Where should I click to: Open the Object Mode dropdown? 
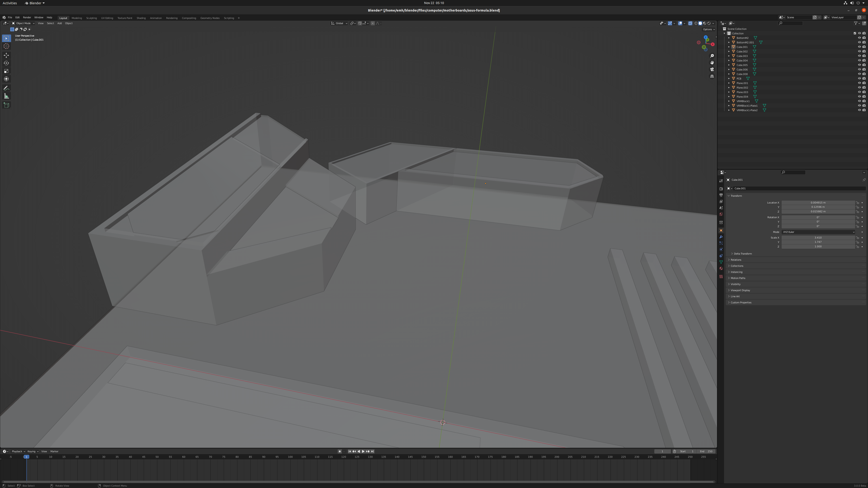(23, 23)
